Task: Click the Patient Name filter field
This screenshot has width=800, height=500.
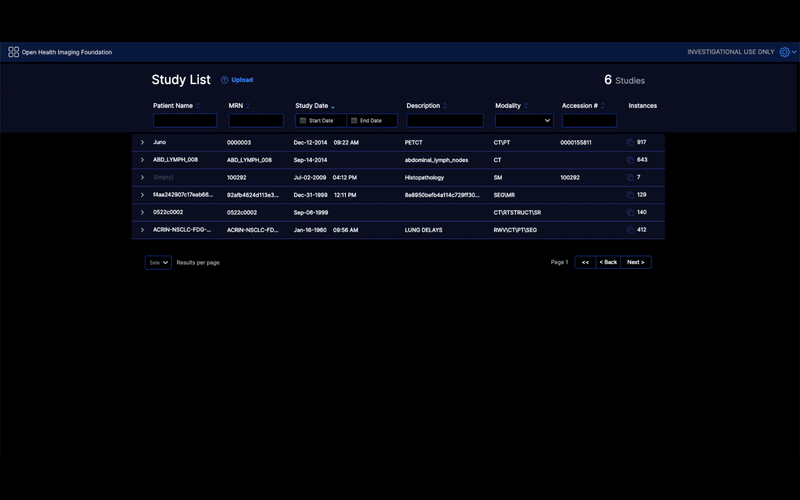Action: [x=185, y=120]
